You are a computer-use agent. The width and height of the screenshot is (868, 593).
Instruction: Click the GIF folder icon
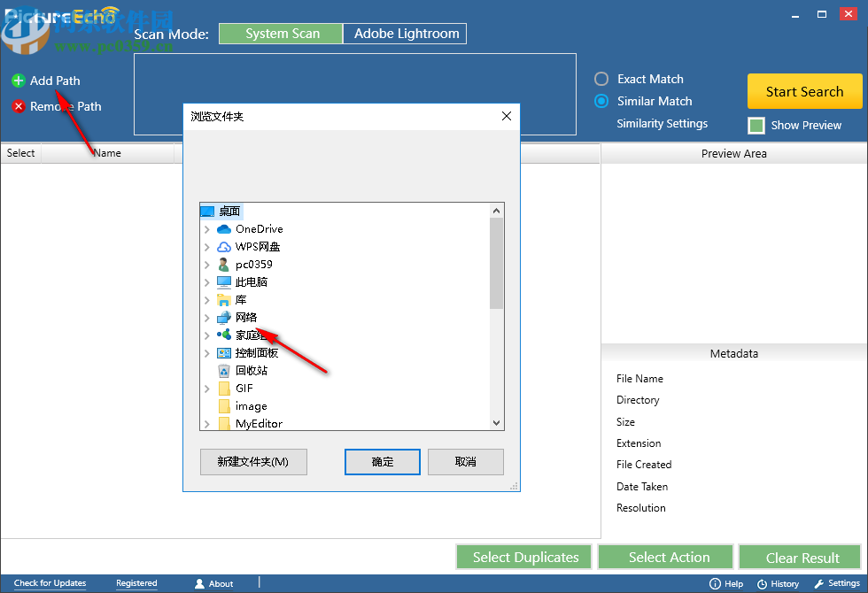click(224, 389)
